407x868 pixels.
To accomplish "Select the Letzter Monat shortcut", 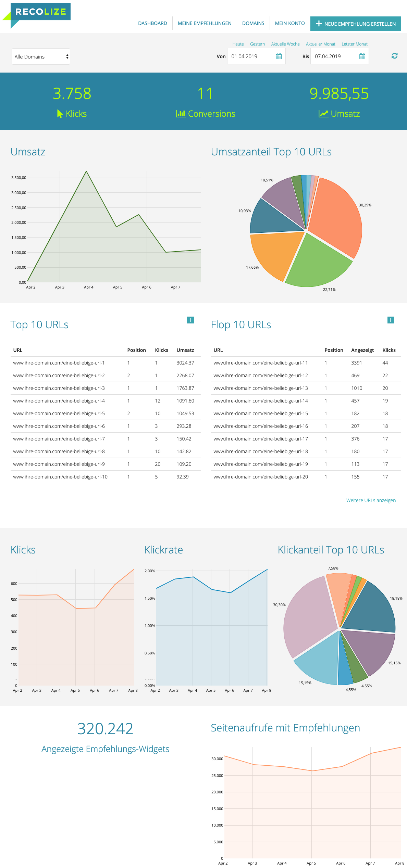I will point(355,44).
